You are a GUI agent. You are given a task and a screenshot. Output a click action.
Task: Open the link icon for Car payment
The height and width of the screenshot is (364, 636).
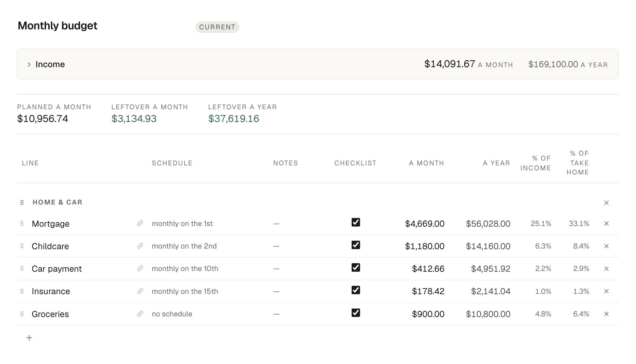(x=140, y=268)
